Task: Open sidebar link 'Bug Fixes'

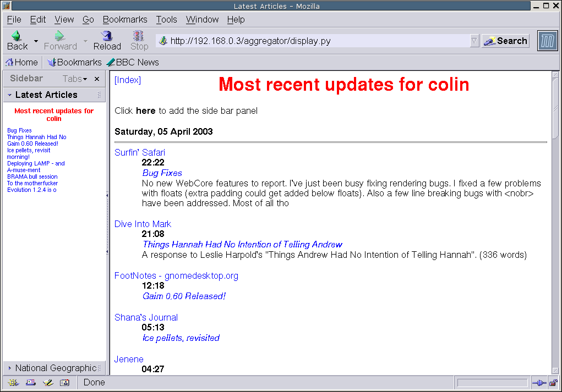Action: coord(19,131)
